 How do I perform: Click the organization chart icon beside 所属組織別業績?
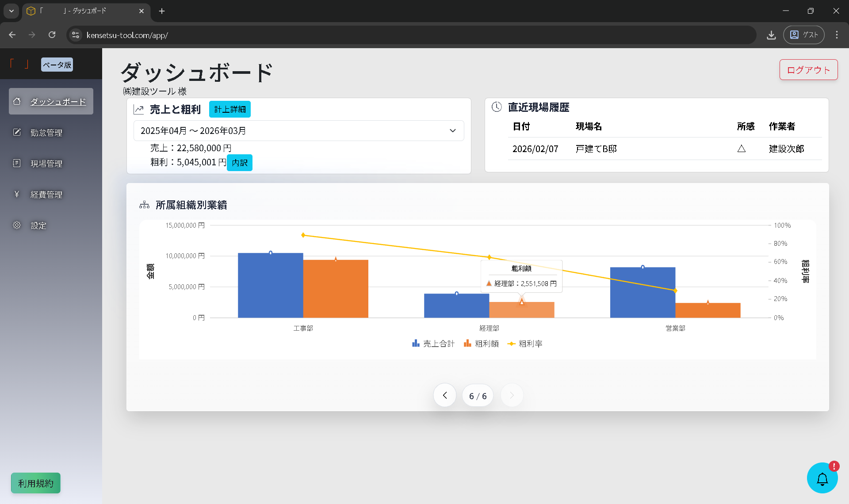(144, 205)
